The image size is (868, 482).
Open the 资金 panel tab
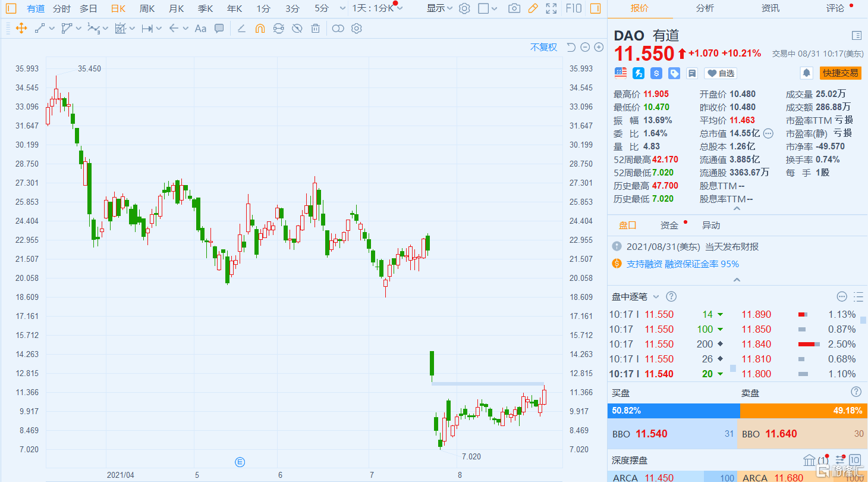tap(668, 225)
